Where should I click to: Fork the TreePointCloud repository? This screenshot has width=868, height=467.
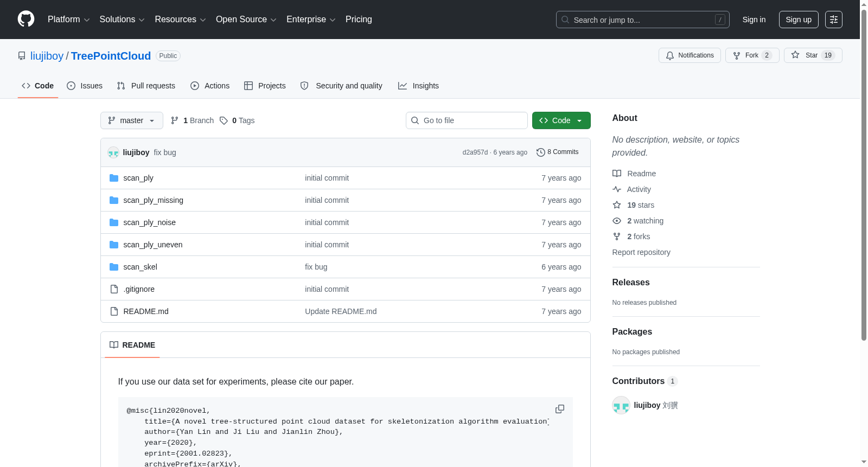pos(752,55)
